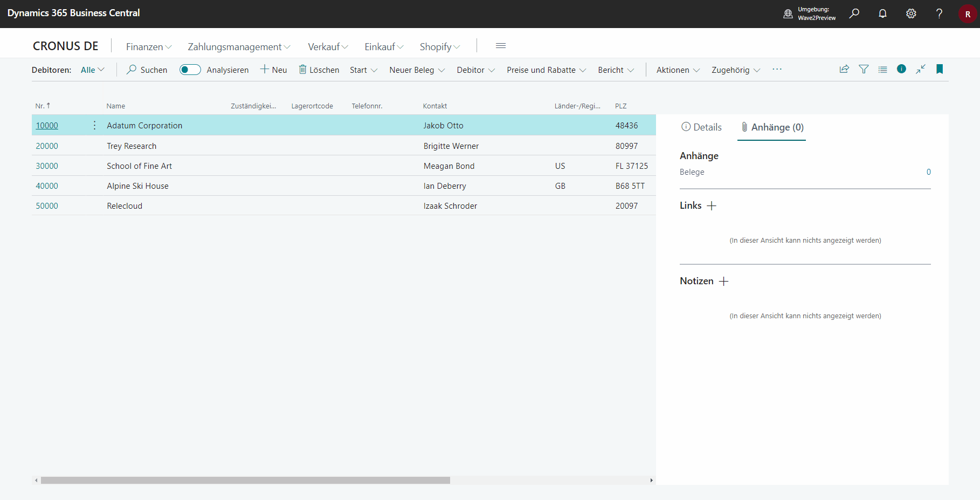Add a new note with plus icon

(x=723, y=281)
